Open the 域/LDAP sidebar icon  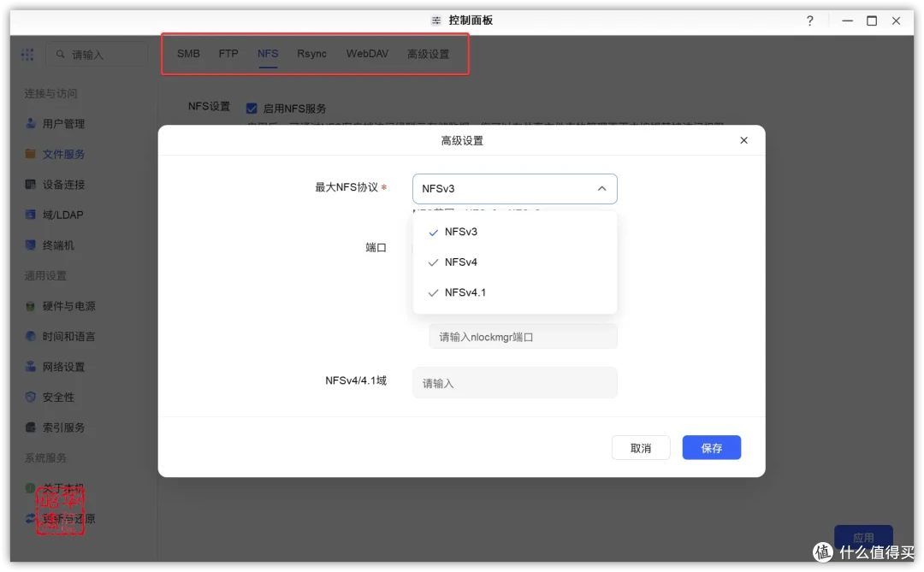[x=31, y=215]
